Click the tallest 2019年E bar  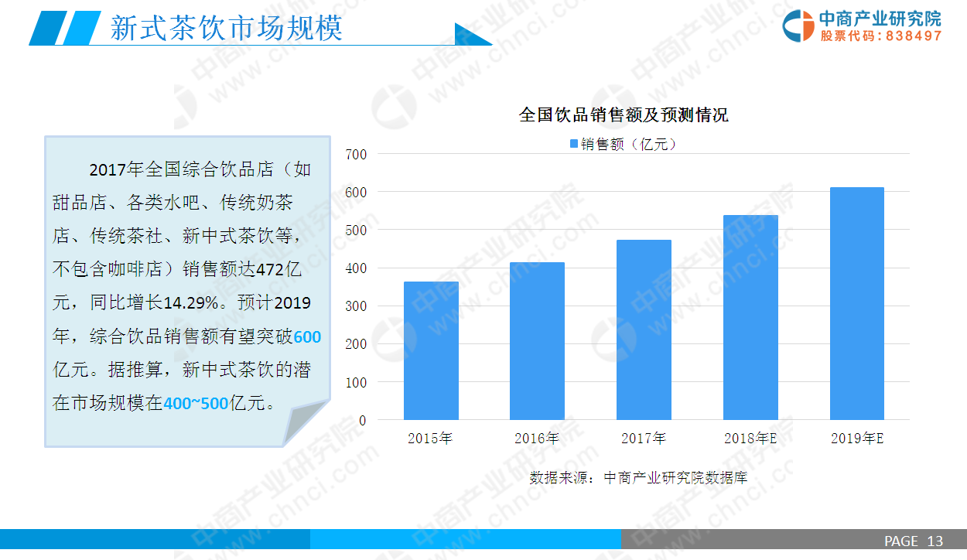point(856,303)
